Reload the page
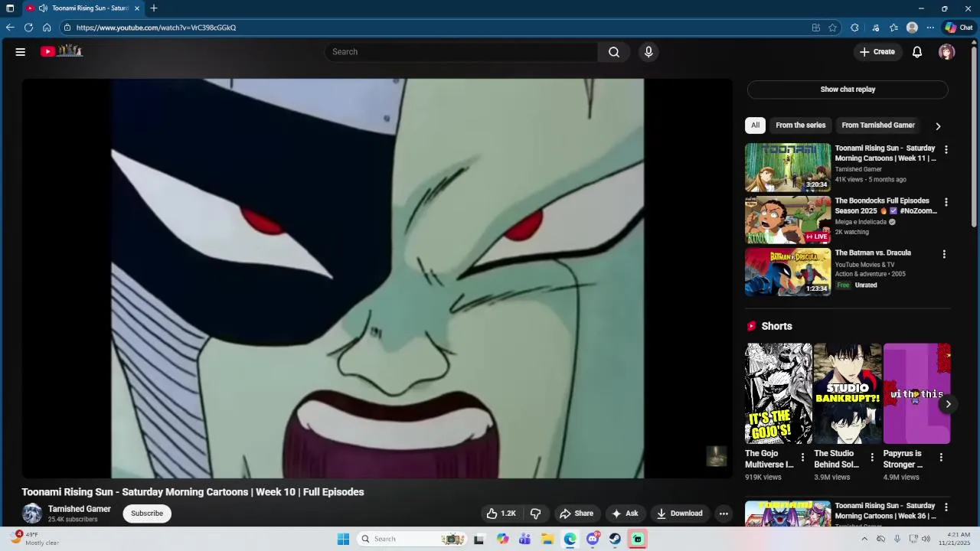Screen dimensions: 980x551 (28, 28)
